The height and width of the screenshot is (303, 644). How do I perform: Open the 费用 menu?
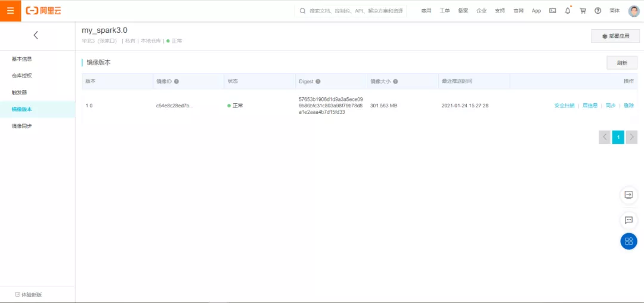[426, 11]
